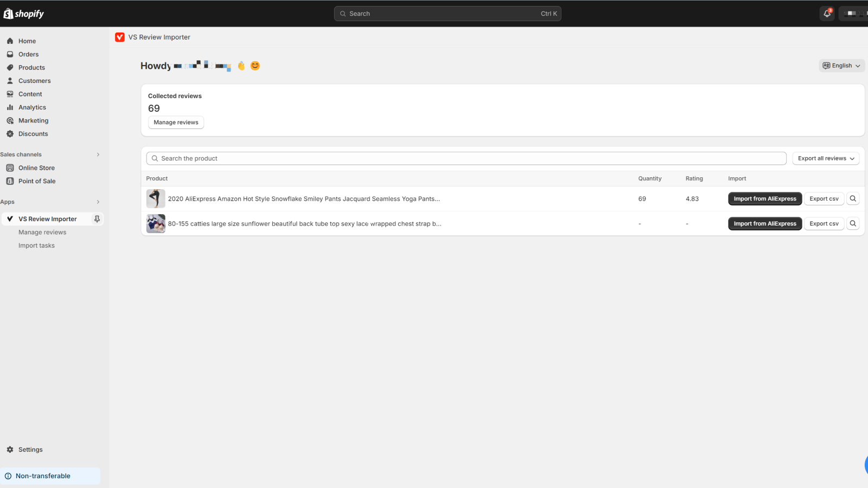Click the language icon beside English
Screen dimensions: 868x488
pos(826,66)
